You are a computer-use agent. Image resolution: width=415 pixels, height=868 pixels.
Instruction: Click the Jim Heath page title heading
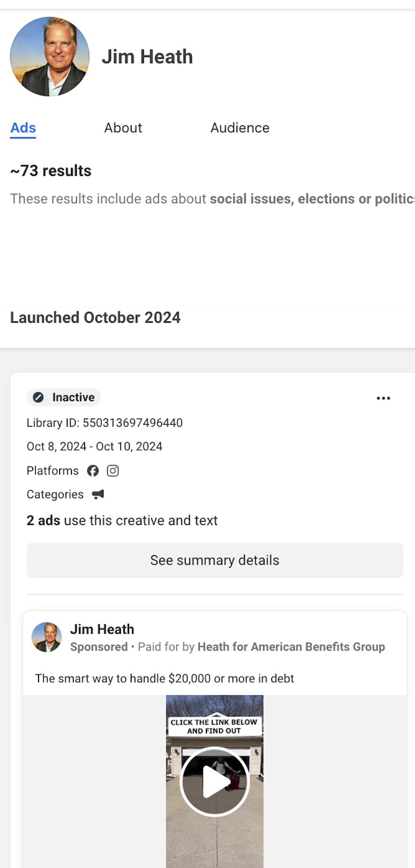[x=147, y=57]
